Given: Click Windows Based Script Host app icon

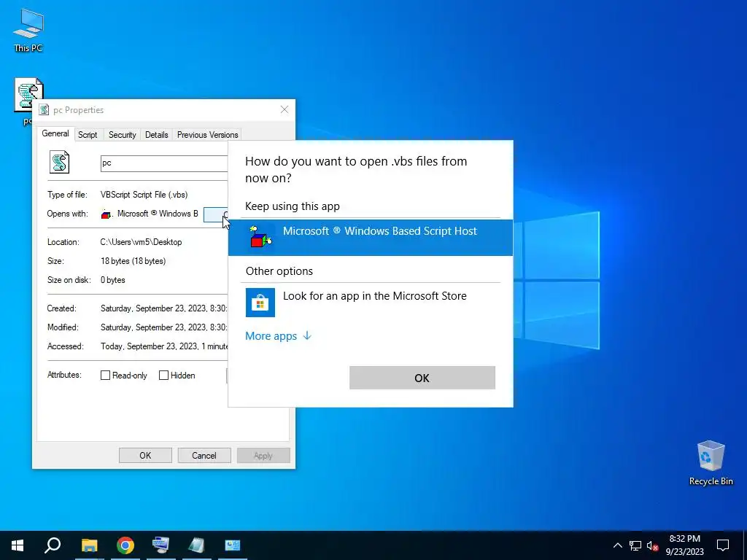Looking at the screenshot, I should point(260,237).
